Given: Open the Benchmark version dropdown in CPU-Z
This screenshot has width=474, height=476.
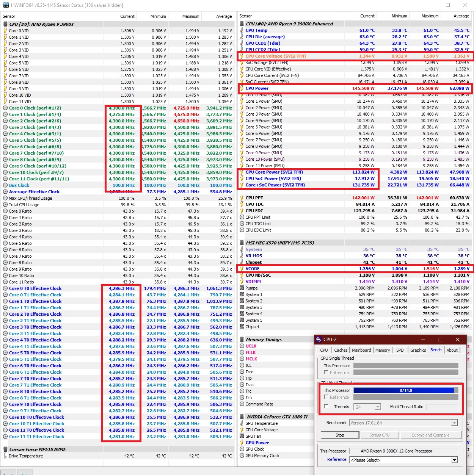Looking at the screenshot, I should [x=403, y=423].
